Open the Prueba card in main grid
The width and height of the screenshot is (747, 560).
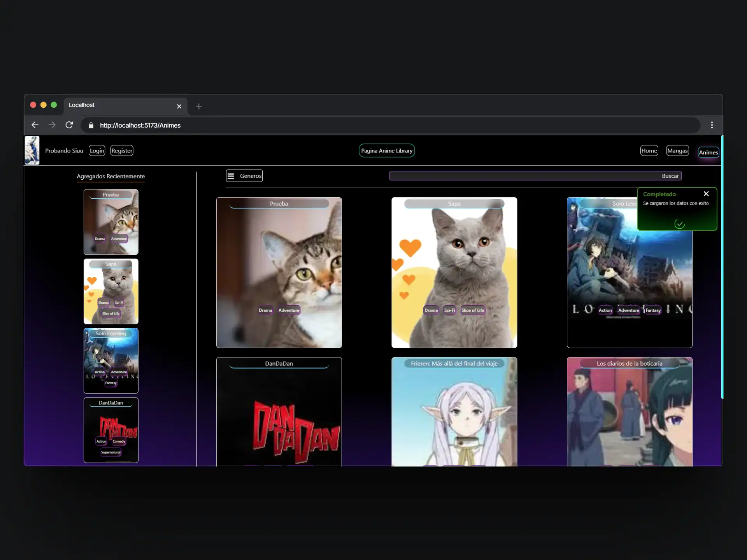point(279,272)
